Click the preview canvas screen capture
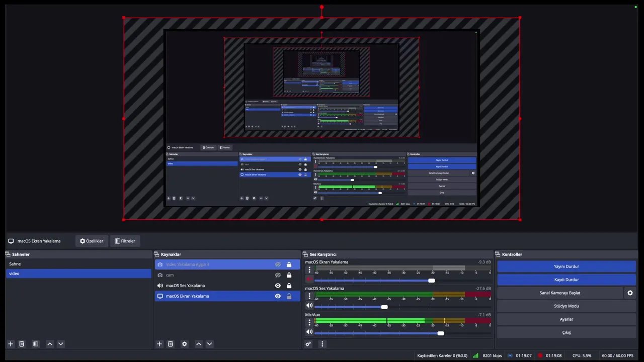 coord(321,119)
